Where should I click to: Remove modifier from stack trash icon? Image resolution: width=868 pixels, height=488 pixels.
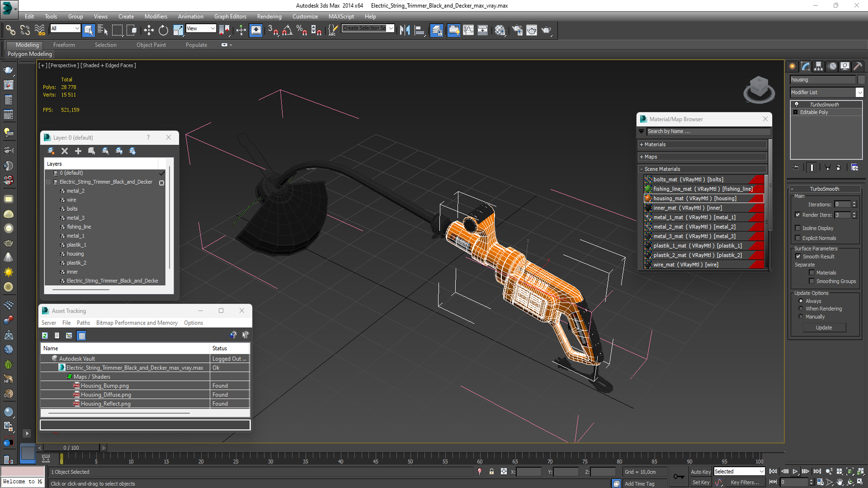(839, 167)
